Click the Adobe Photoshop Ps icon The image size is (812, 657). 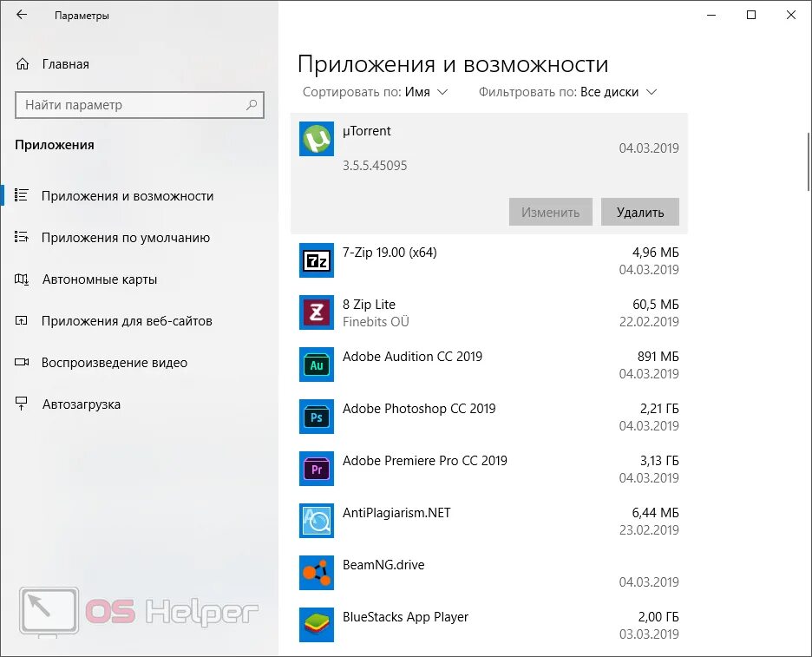pos(317,417)
